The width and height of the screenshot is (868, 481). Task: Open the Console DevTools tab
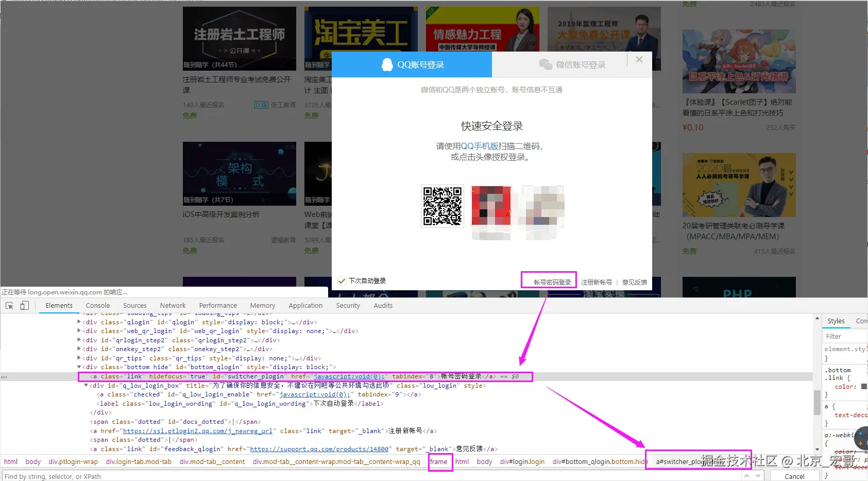point(98,306)
